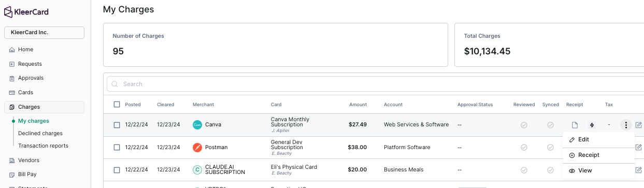Click edit pencil icon on Postman row
The height and width of the screenshot is (188, 644).
[x=638, y=148]
